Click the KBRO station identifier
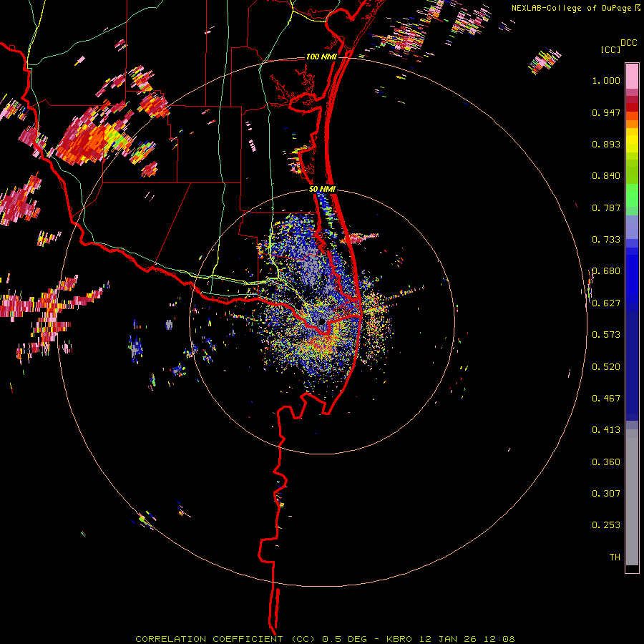 click(x=399, y=639)
